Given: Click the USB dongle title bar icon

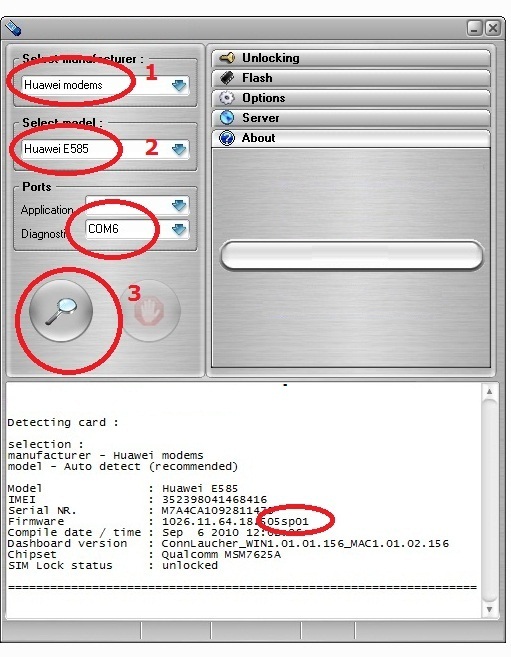Looking at the screenshot, I should [13, 28].
